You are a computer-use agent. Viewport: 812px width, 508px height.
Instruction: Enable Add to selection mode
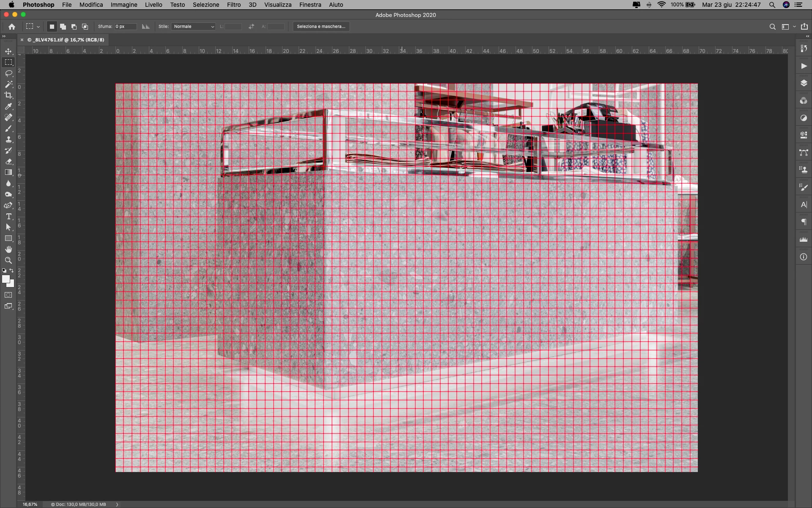tap(63, 26)
